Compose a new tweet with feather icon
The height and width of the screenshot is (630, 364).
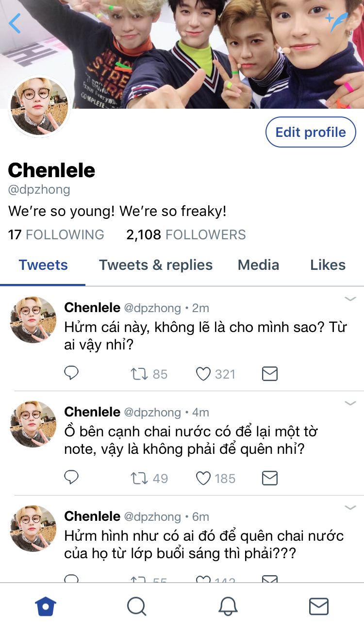(x=337, y=22)
